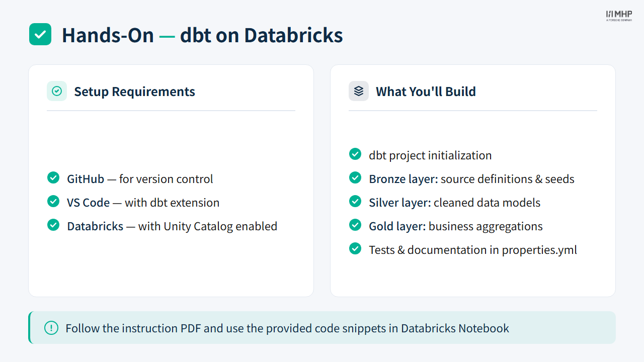Click the MHP logo in the corner
Image resolution: width=644 pixels, height=362 pixels.
click(619, 16)
